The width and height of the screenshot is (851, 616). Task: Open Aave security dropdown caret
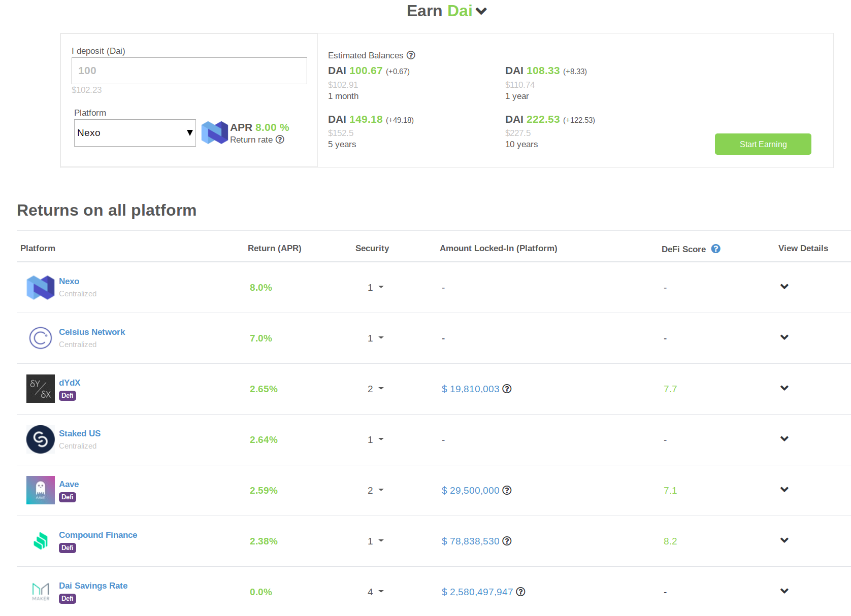[381, 490]
